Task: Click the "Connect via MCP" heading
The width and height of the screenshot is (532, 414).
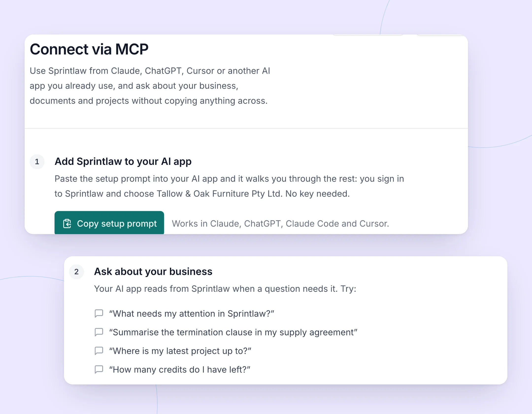Action: [89, 49]
